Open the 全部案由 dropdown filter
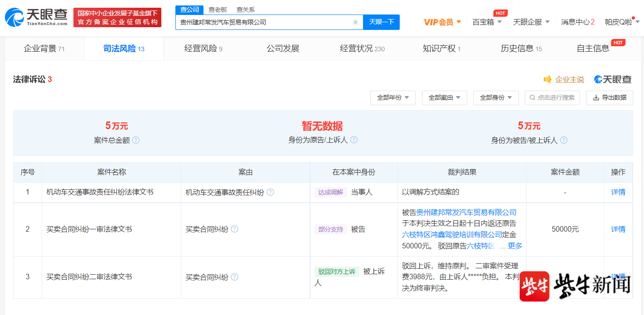Viewport: 644px width, 315px height. click(444, 97)
